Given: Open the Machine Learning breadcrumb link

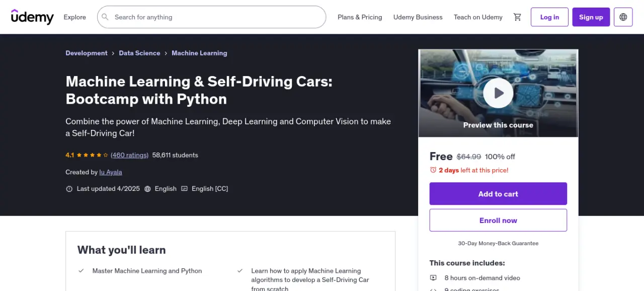Looking at the screenshot, I should pyautogui.click(x=199, y=53).
